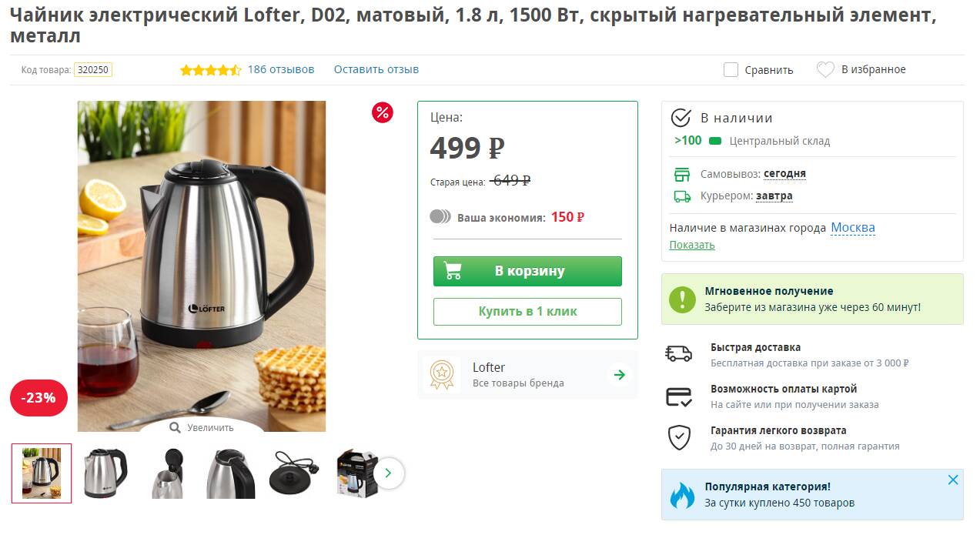
Task: Expand store availability via Показать
Action: click(x=692, y=245)
